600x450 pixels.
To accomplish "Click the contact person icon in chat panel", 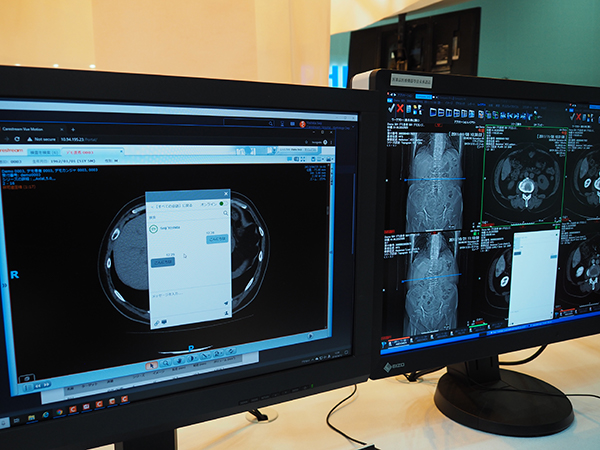I will 227,314.
